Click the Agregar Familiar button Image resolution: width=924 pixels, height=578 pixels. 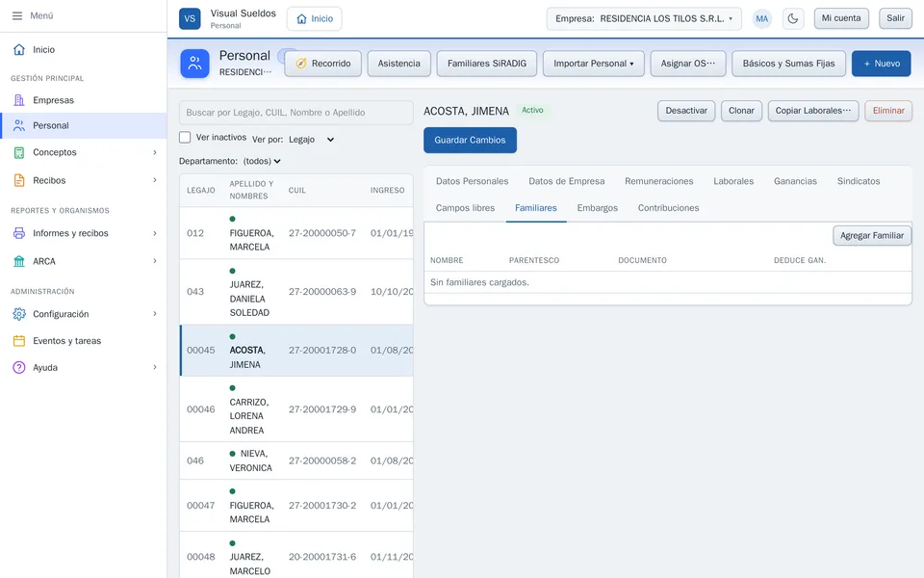pos(872,235)
